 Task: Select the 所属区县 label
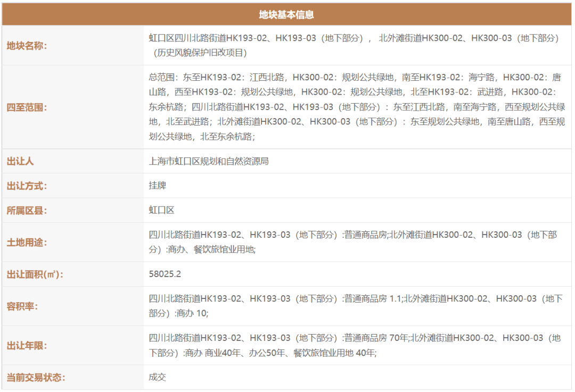tap(27, 211)
